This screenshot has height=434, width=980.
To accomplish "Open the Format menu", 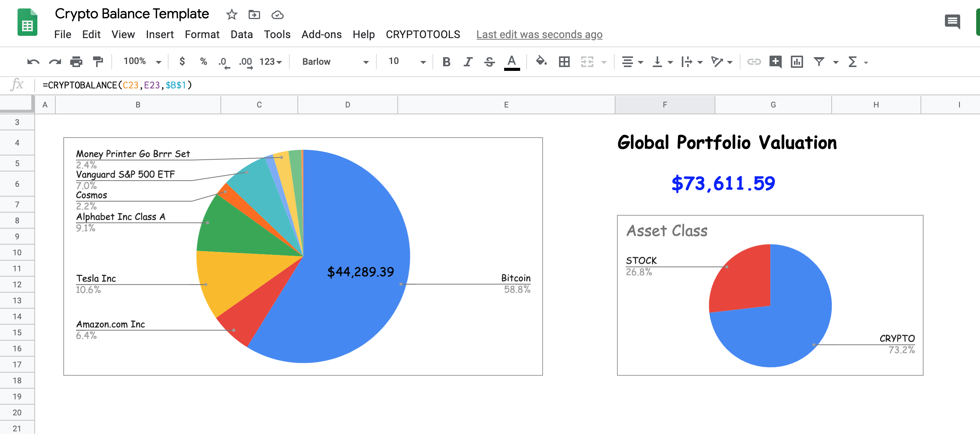I will click(x=202, y=35).
